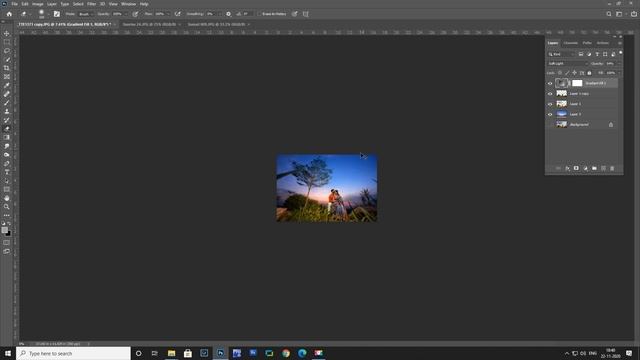Toggle lock all in Layers panel

(x=589, y=73)
